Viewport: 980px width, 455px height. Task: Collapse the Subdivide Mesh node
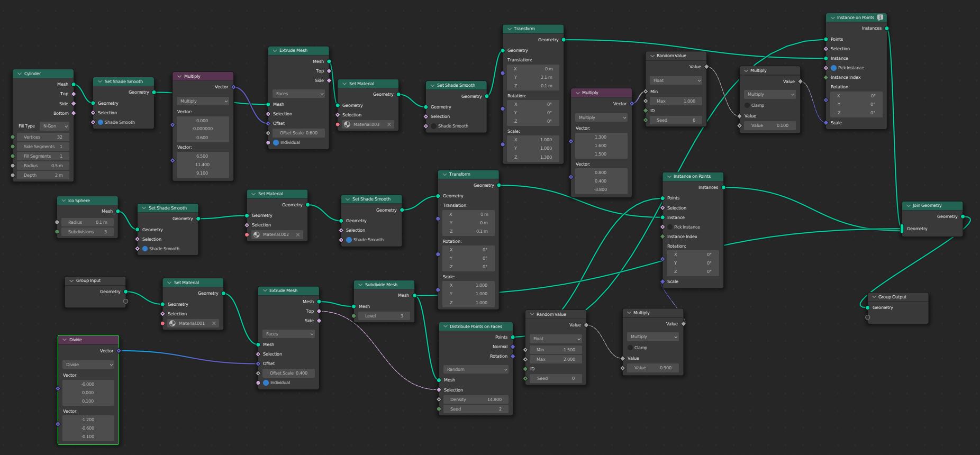[x=360, y=285]
